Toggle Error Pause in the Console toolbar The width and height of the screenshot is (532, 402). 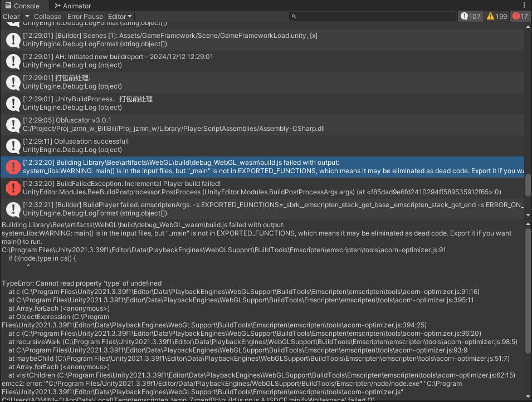[85, 16]
